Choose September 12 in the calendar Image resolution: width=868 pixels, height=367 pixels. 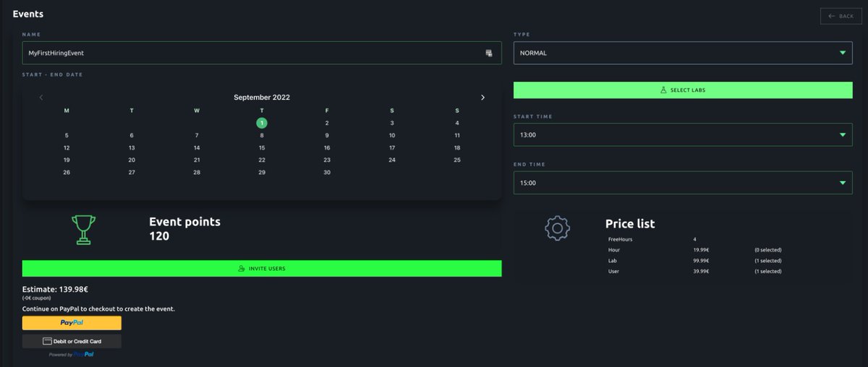[67, 147]
